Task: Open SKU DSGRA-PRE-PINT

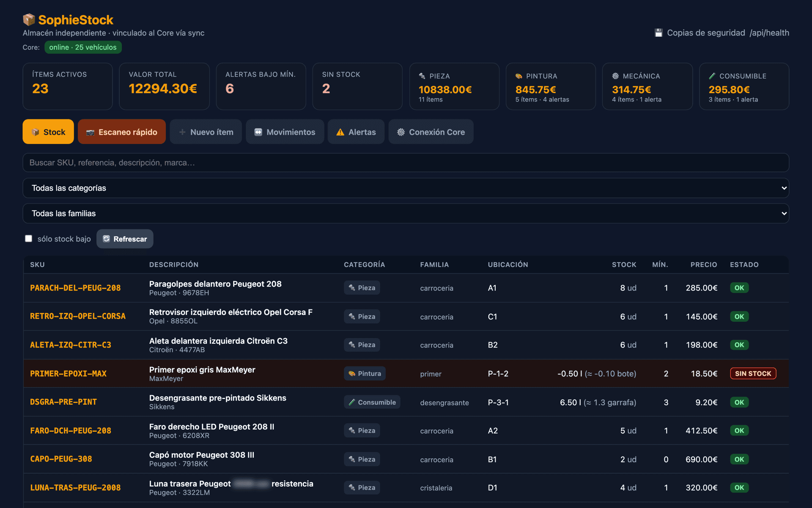Action: click(63, 402)
